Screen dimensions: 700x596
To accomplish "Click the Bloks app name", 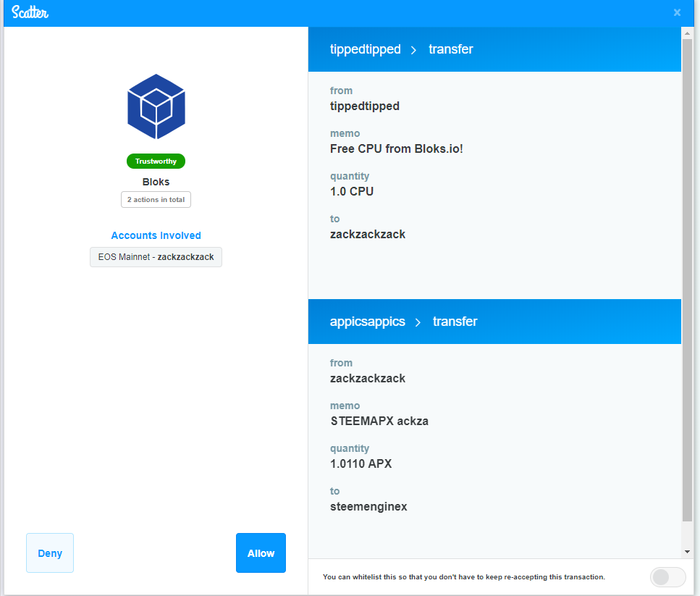I will click(156, 182).
